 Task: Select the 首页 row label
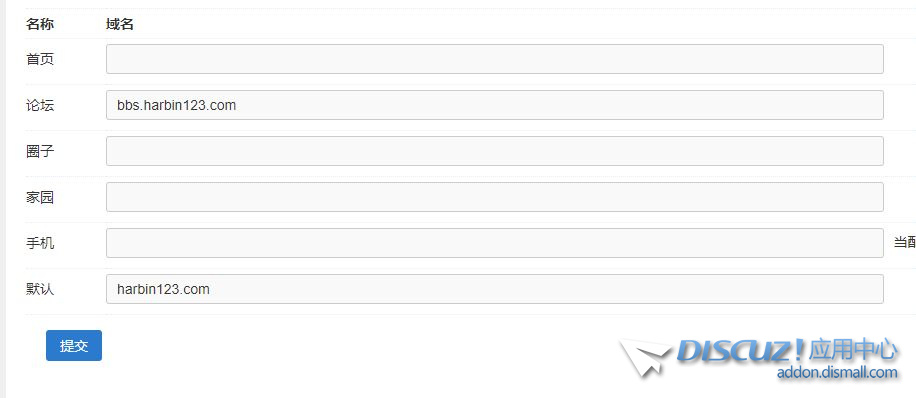click(40, 59)
